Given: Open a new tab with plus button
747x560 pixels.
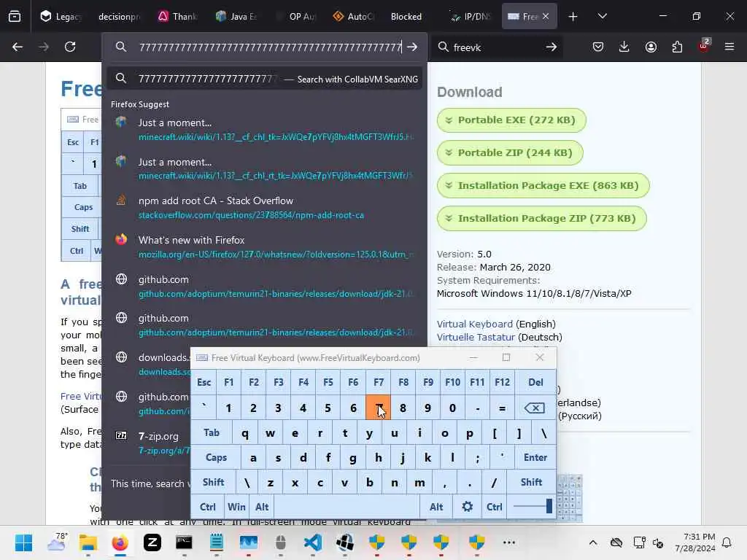Looking at the screenshot, I should coord(573,16).
